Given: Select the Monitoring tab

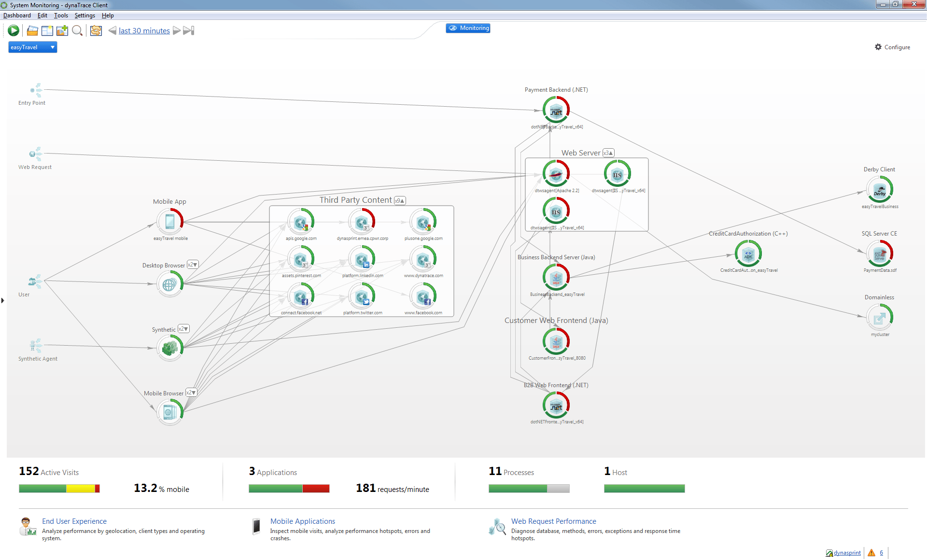Looking at the screenshot, I should click(x=468, y=28).
